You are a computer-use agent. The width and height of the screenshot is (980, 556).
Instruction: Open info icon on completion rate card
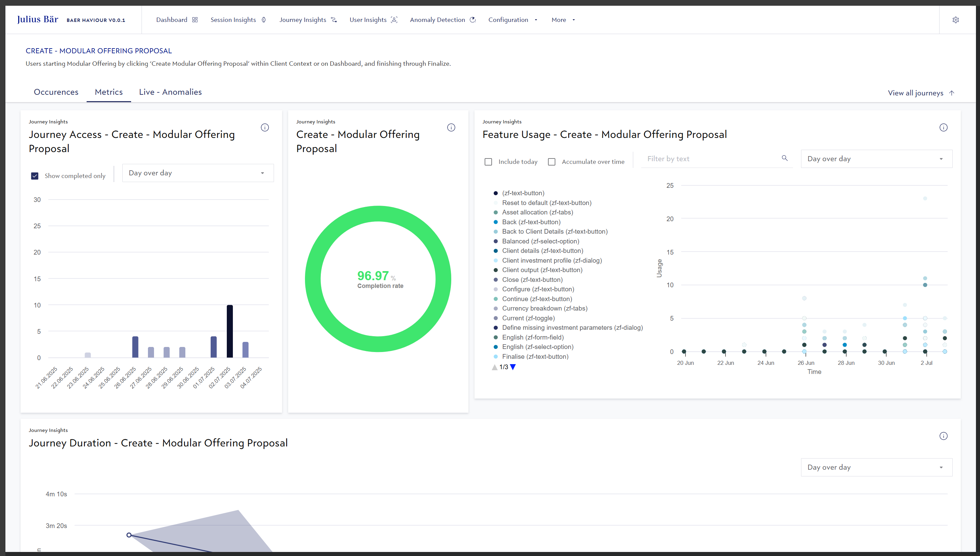(451, 127)
